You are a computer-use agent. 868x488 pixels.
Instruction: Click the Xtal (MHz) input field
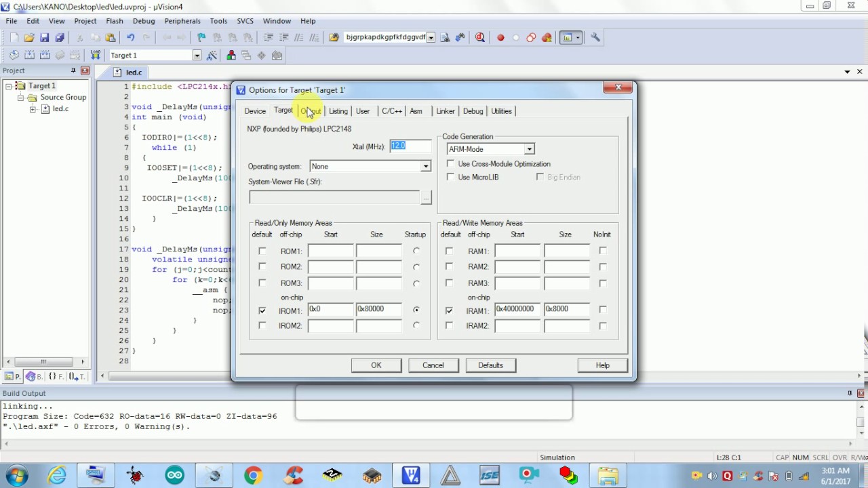[x=410, y=146]
